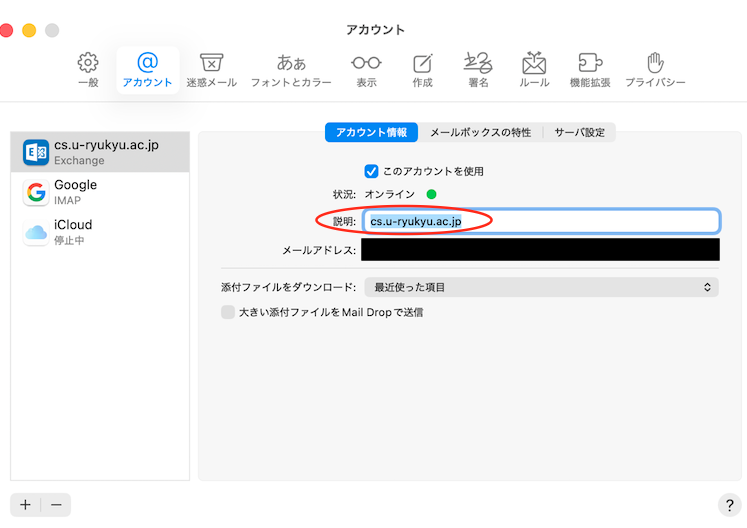The height and width of the screenshot is (528, 747).
Task: Toggle the このアカウントを使用 checkbox
Action: pyautogui.click(x=371, y=171)
